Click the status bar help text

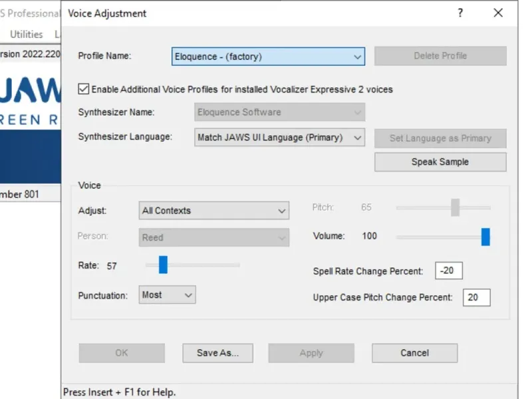point(120,392)
